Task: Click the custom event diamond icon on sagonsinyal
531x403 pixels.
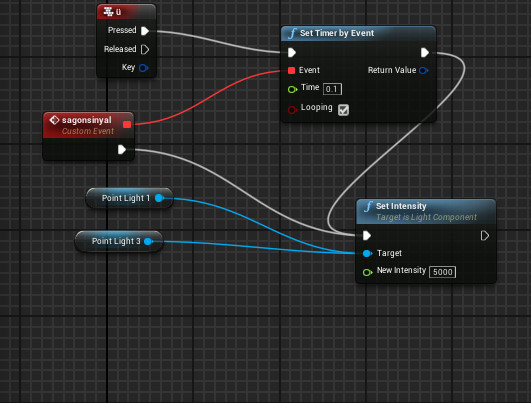Action: click(54, 120)
